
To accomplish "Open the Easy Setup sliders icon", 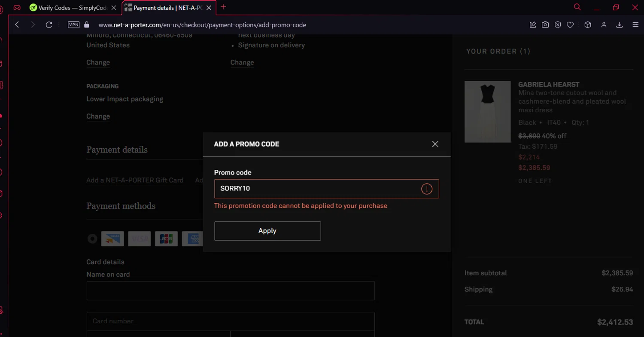I will (x=635, y=25).
